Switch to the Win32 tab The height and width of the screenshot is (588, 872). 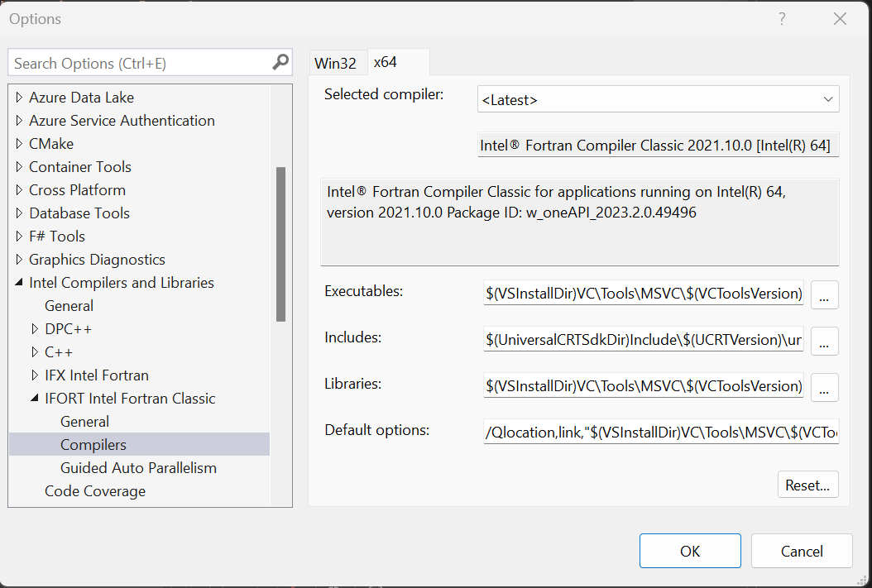pos(335,64)
